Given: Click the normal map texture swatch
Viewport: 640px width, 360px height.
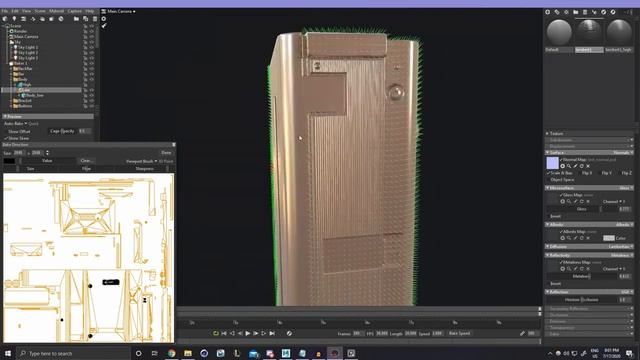Looking at the screenshot, I should click(x=552, y=163).
